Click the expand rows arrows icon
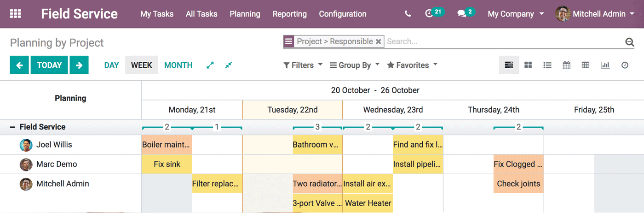The width and height of the screenshot is (644, 213). point(210,65)
